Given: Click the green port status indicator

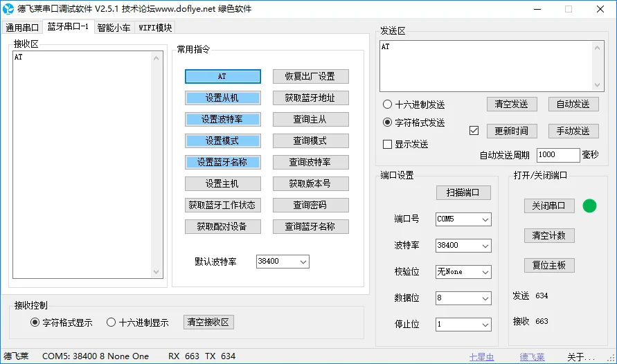Looking at the screenshot, I should coord(589,206).
